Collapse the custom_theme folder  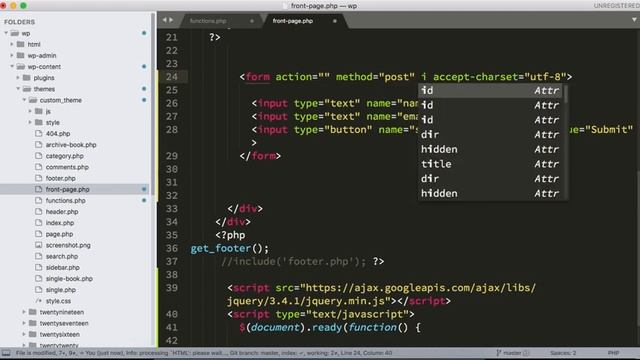point(24,100)
